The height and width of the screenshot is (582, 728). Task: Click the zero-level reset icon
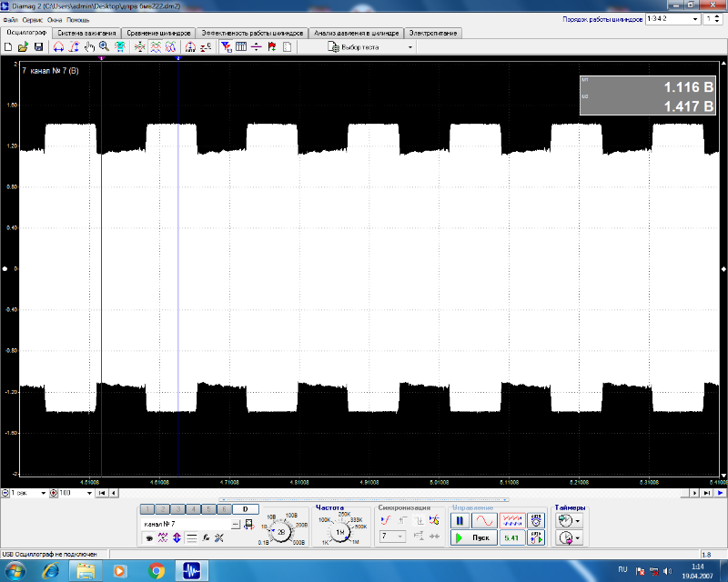206,47
